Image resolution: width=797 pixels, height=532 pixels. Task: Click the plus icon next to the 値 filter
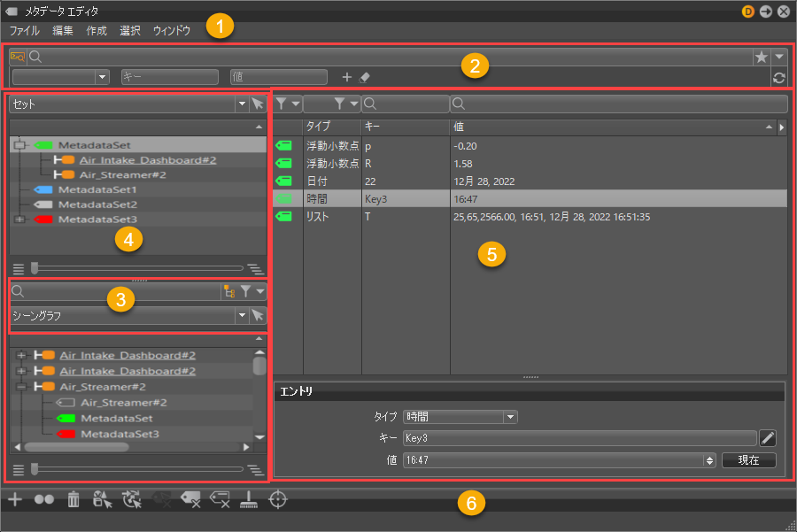pos(346,77)
